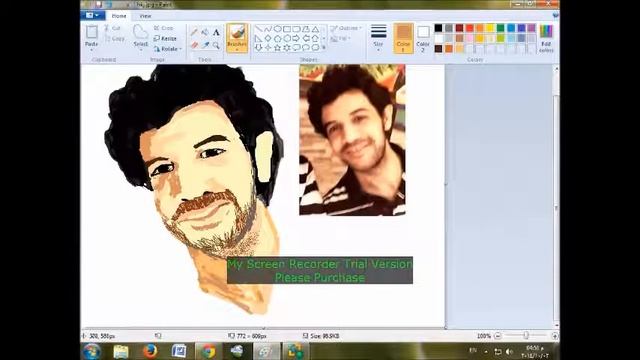Screen dimensions: 640x360
Task: Select the Pencil tool
Action: click(194, 32)
